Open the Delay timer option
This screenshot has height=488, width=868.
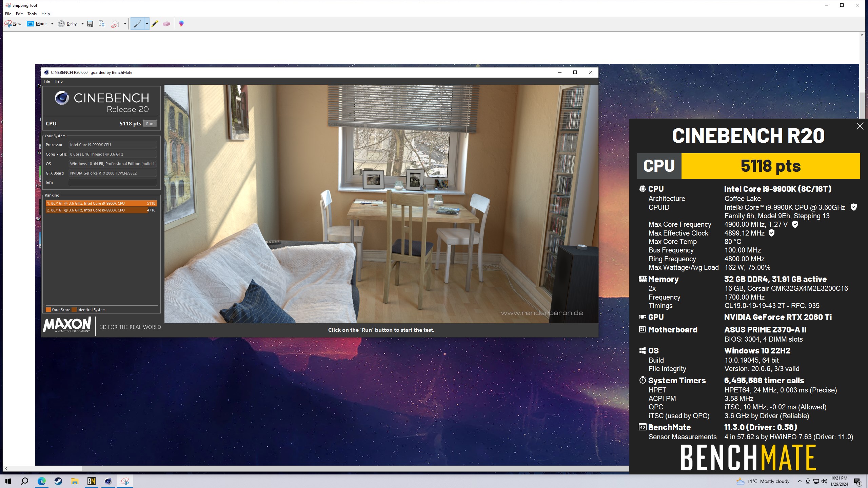coord(67,24)
